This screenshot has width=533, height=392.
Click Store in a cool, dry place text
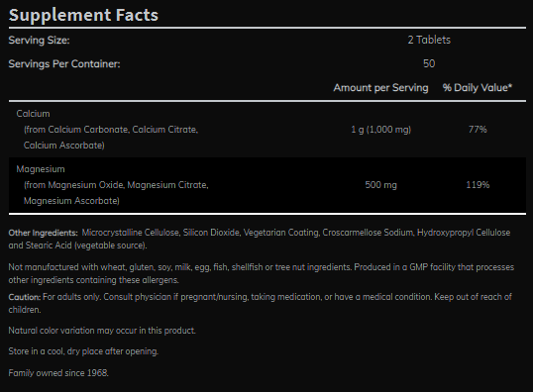(x=83, y=351)
